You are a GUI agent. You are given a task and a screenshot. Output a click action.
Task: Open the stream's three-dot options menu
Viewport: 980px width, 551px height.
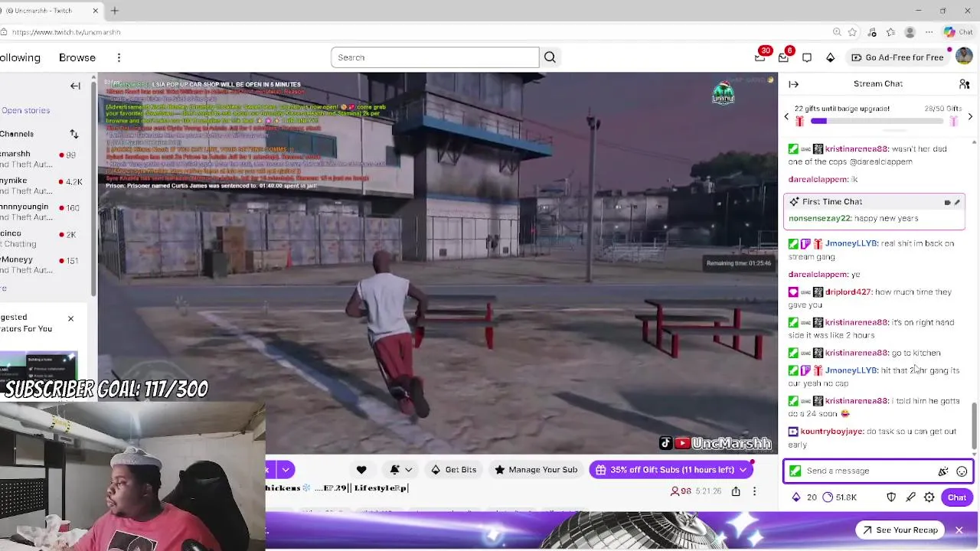(754, 491)
